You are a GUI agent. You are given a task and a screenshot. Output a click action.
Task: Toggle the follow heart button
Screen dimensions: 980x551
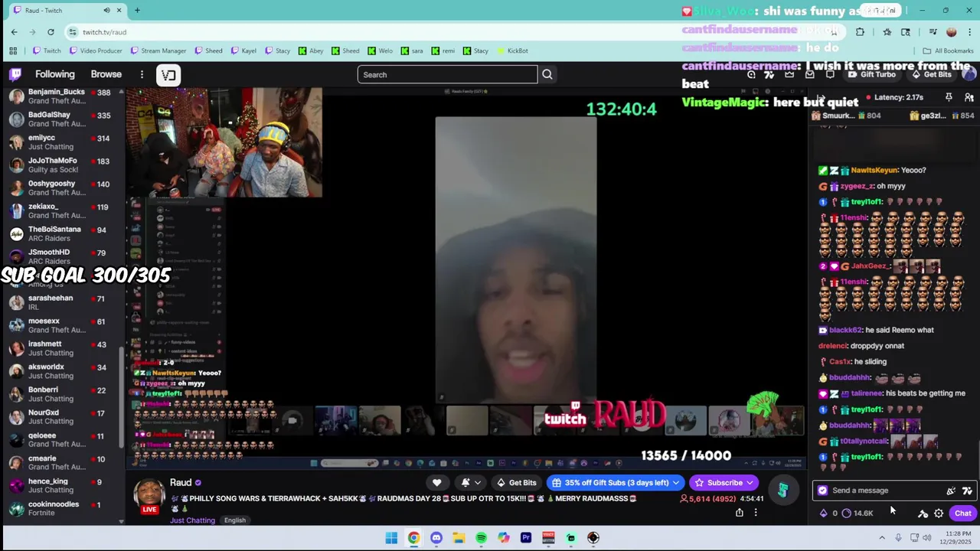(436, 483)
